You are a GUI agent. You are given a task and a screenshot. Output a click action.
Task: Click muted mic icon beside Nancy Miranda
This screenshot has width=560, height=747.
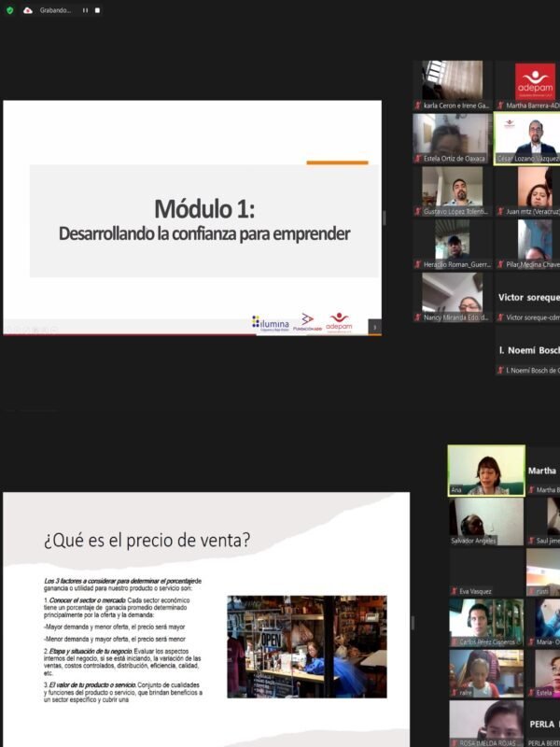point(418,317)
